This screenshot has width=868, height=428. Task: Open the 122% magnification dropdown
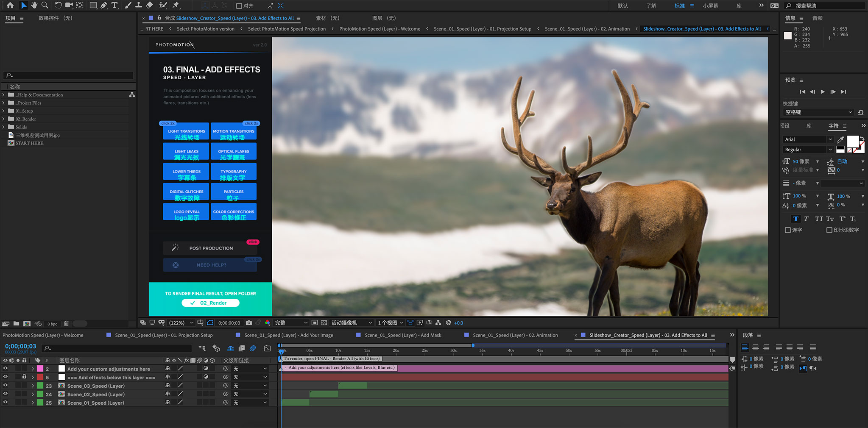(181, 323)
